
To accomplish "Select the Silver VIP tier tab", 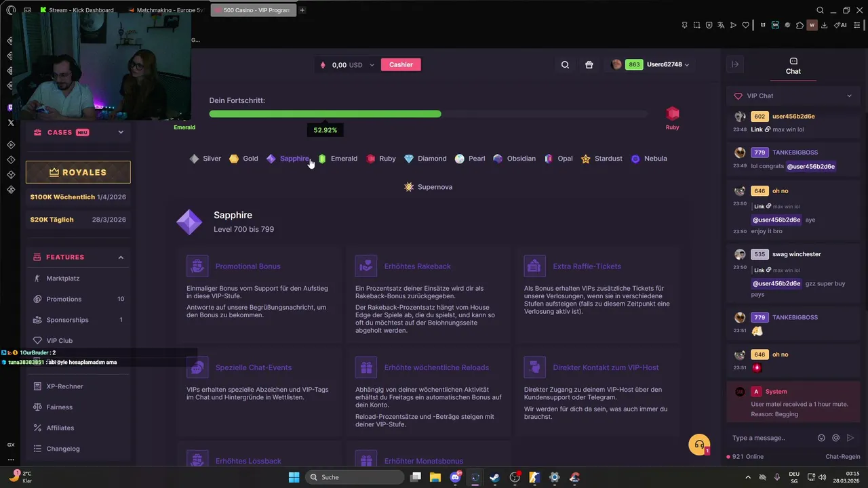I will point(205,159).
